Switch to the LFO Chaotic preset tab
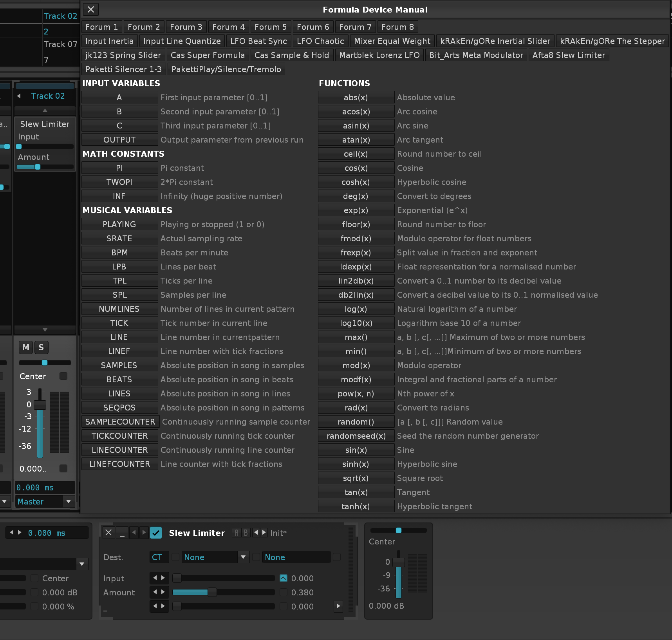 pos(320,41)
